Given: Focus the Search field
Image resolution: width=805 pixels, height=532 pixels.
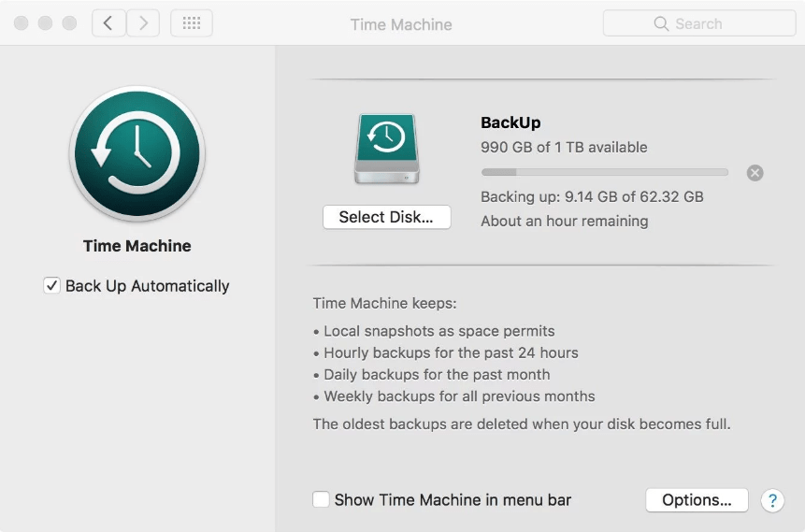Looking at the screenshot, I should (699, 23).
